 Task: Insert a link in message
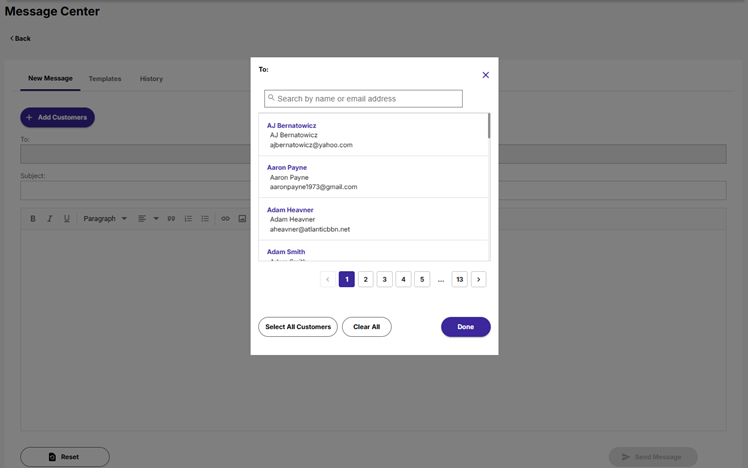pos(225,218)
